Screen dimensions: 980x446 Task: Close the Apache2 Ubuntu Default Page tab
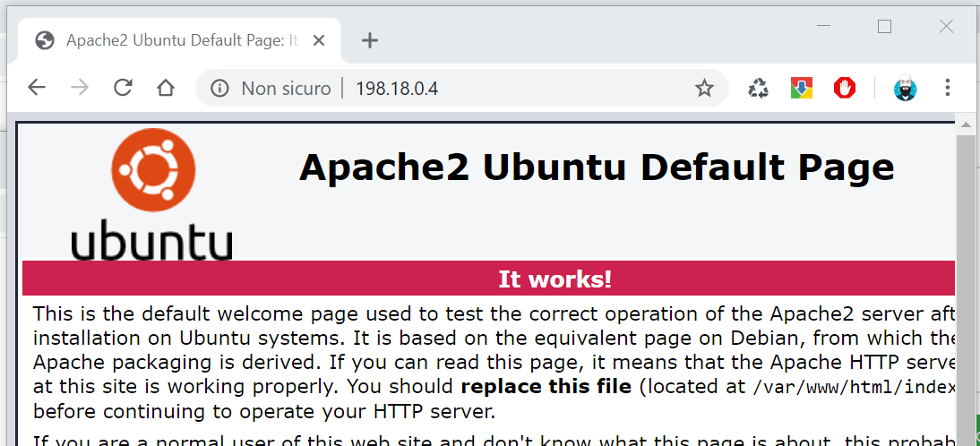320,40
